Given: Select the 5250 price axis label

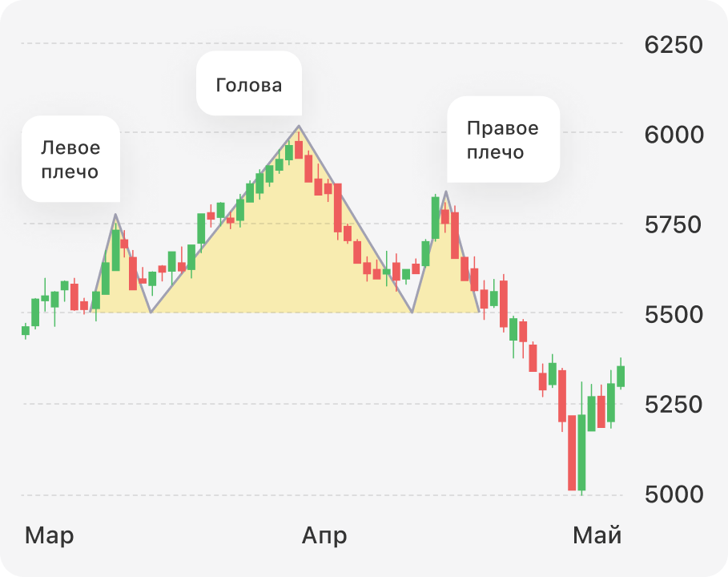Looking at the screenshot, I should coord(674,405).
